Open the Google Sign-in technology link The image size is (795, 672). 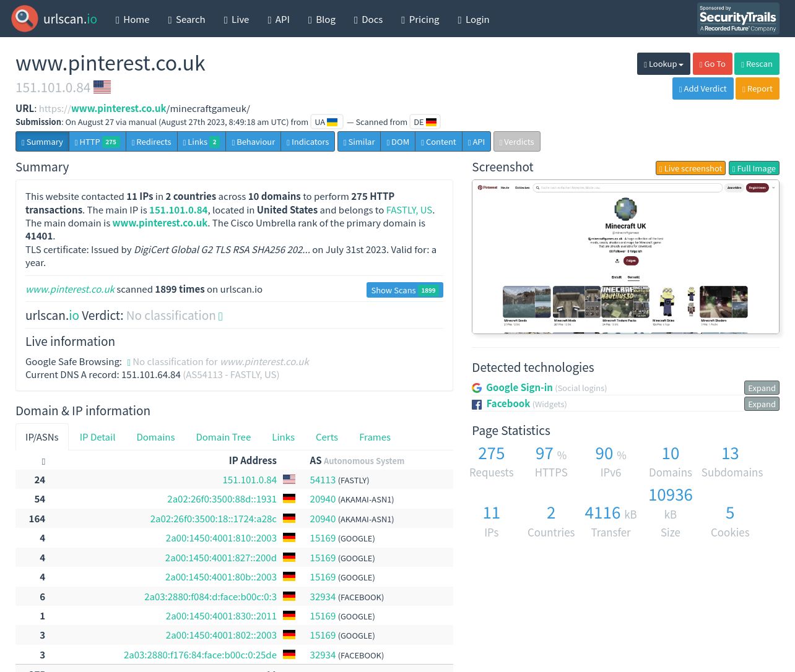coord(519,387)
